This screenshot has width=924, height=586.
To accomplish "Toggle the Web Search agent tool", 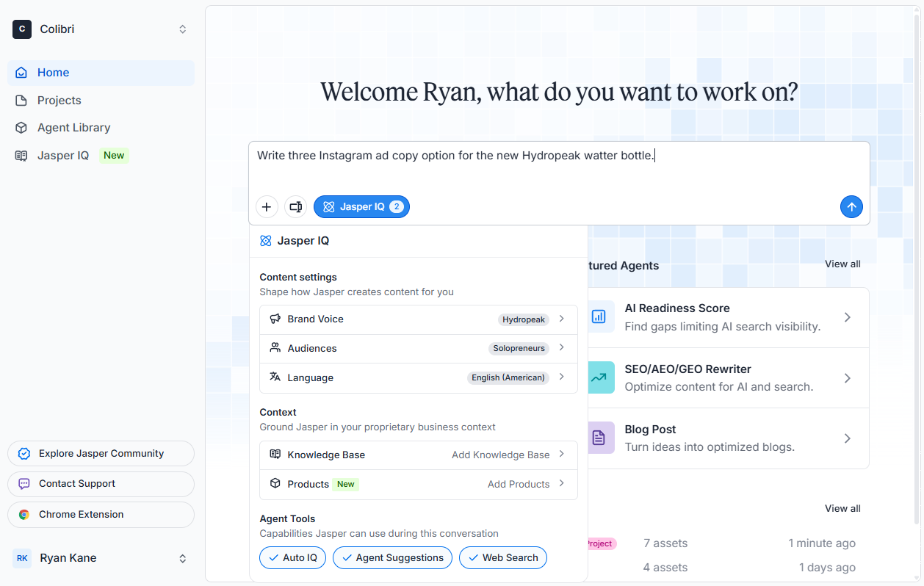I will (x=503, y=558).
